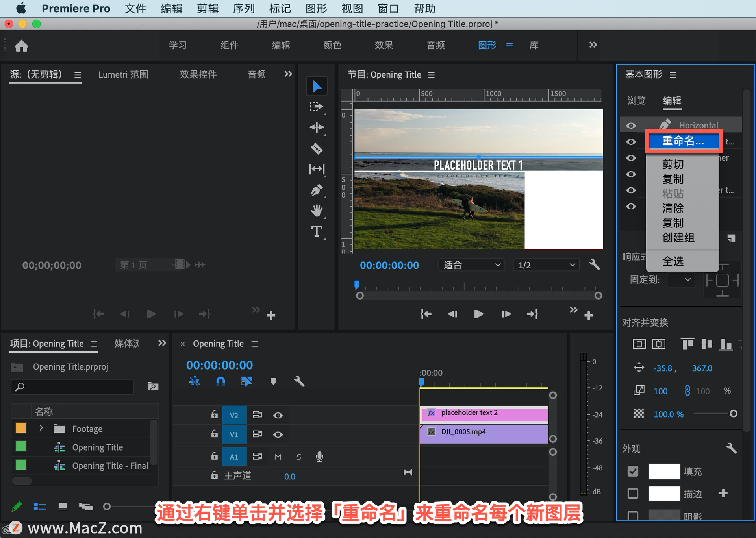The width and height of the screenshot is (756, 538).
Task: Select the Pen tool in the tools panel
Action: (317, 190)
